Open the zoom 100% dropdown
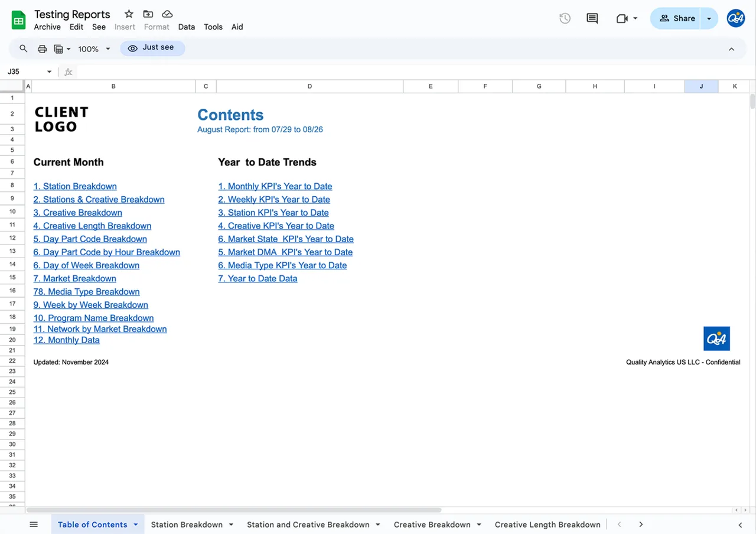 (94, 49)
